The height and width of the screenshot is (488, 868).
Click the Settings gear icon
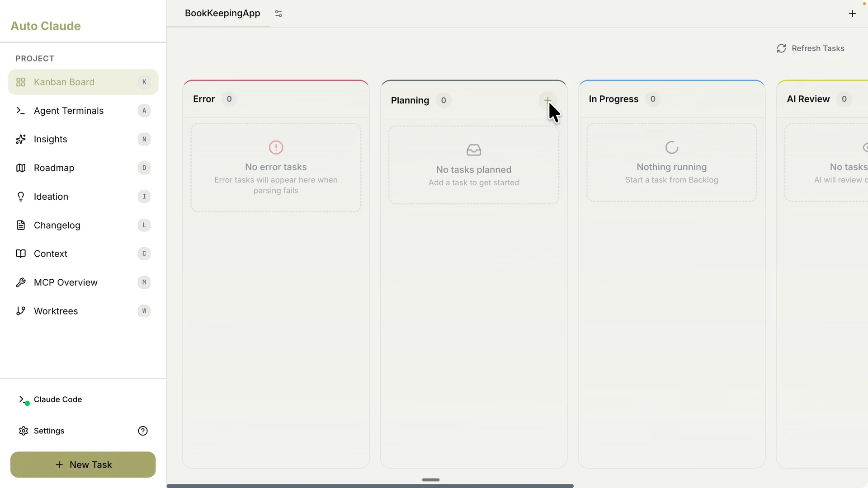(24, 431)
